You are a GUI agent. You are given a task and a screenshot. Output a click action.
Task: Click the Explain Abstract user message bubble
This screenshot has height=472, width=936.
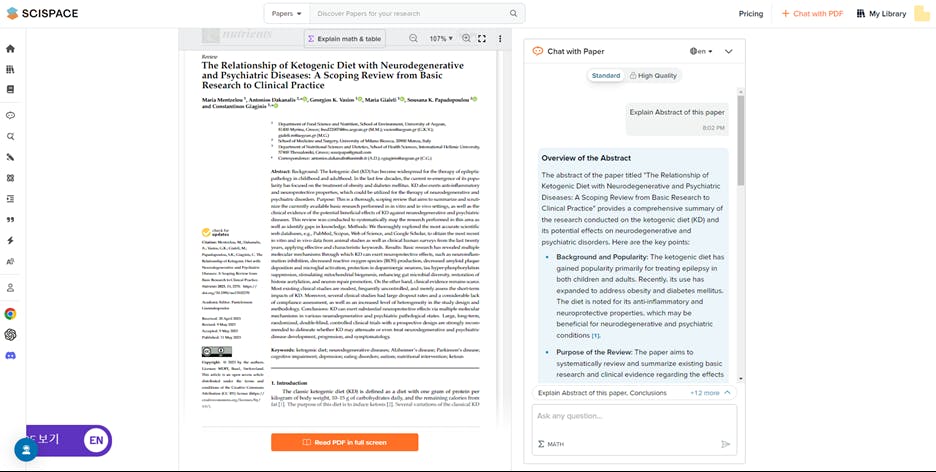click(x=676, y=118)
